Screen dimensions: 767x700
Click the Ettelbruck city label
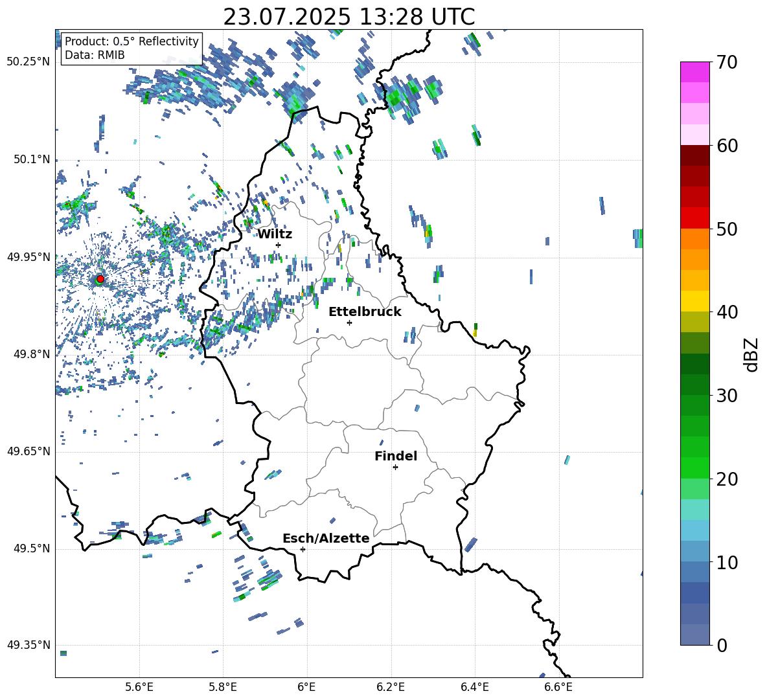[x=365, y=312]
